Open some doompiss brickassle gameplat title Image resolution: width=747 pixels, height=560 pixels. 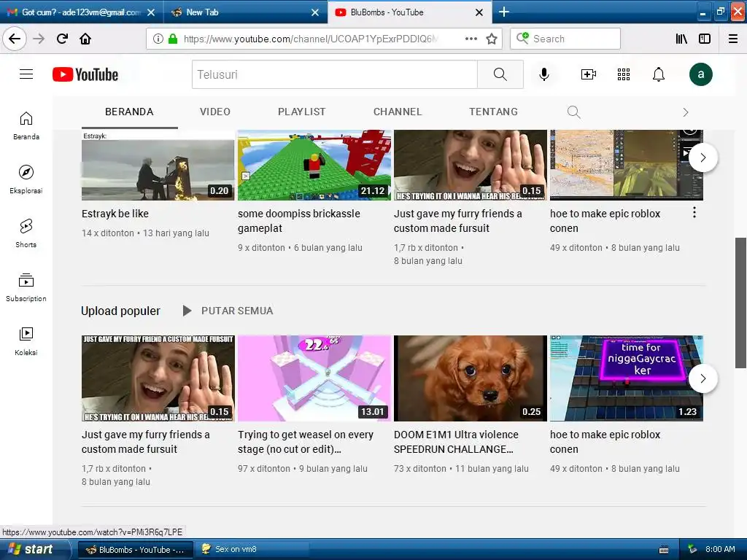click(x=298, y=221)
